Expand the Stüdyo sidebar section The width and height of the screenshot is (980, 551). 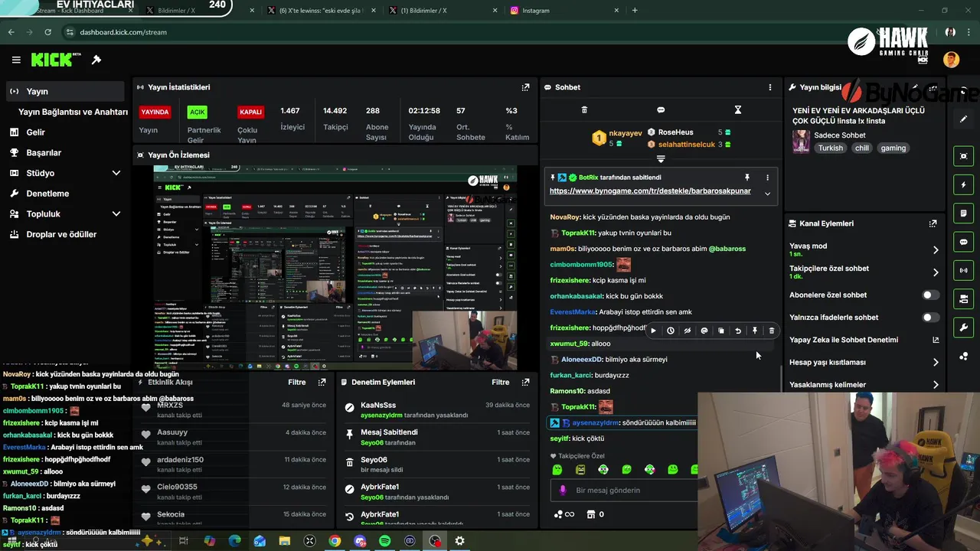[116, 173]
